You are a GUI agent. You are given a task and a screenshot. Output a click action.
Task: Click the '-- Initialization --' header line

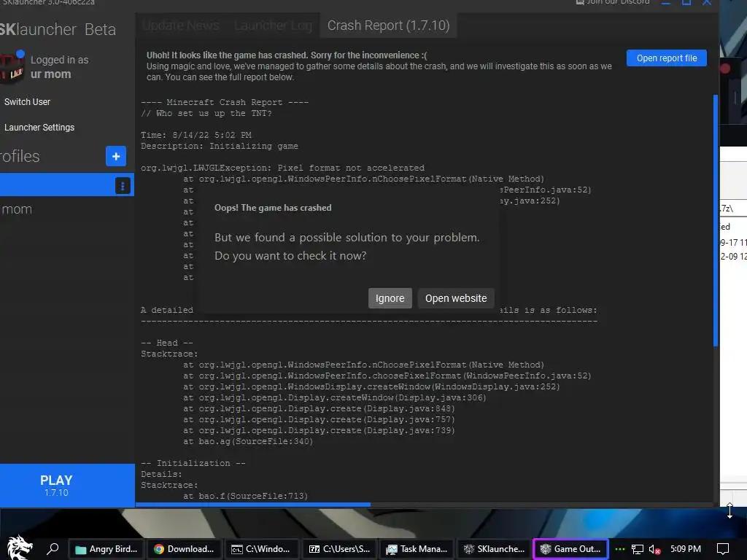[x=193, y=463]
